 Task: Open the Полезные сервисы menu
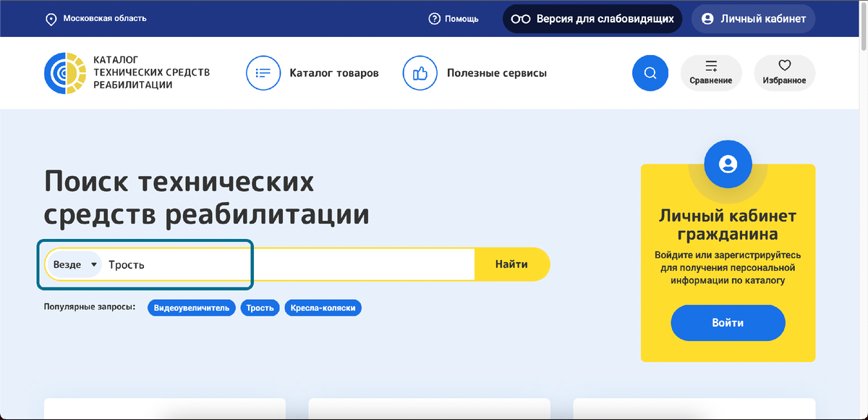(497, 73)
